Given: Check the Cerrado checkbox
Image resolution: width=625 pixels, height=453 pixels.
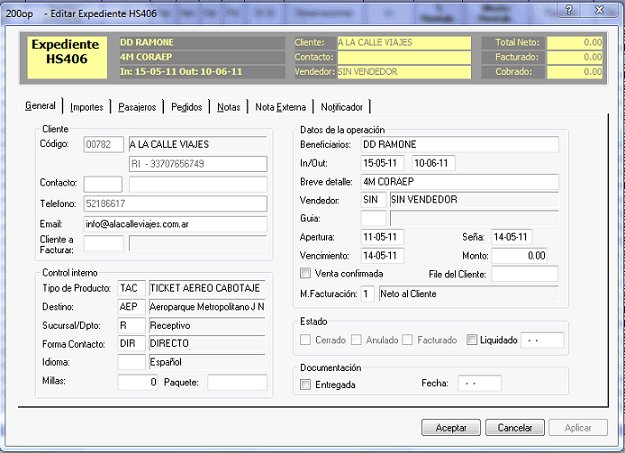Looking at the screenshot, I should (305, 340).
